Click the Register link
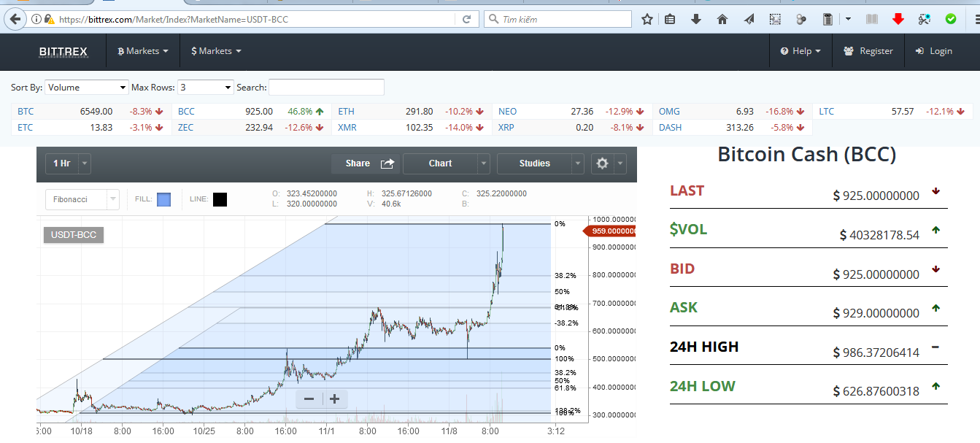Viewport: 980px width, 443px height. (x=868, y=51)
